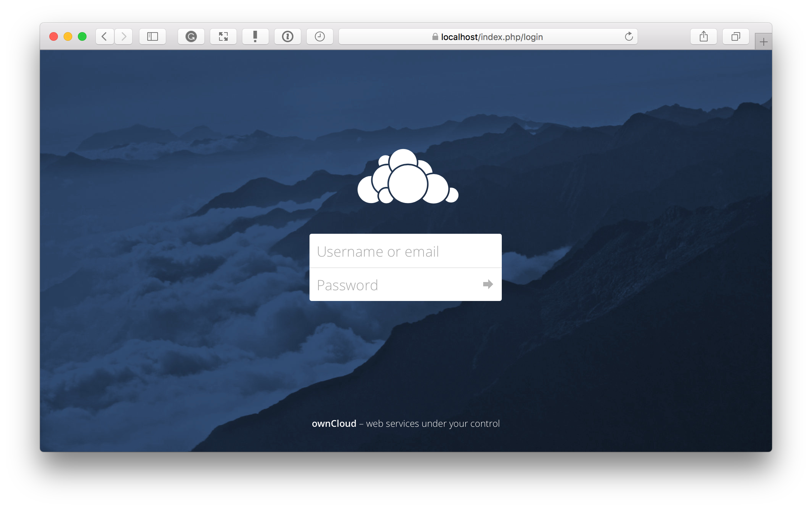Click the padlock icon in address bar
The width and height of the screenshot is (812, 509).
click(x=435, y=37)
